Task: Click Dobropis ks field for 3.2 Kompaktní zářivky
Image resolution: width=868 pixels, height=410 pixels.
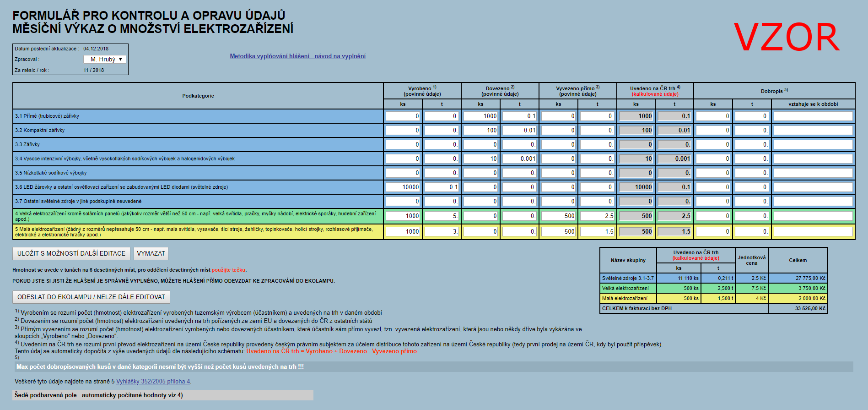Action: click(x=713, y=131)
